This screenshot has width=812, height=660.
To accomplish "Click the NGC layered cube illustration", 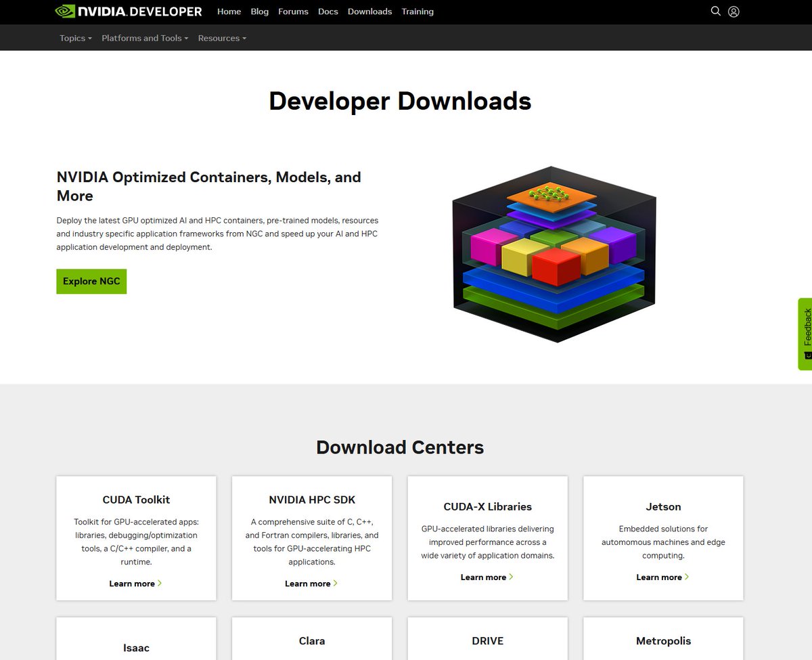I will point(555,254).
